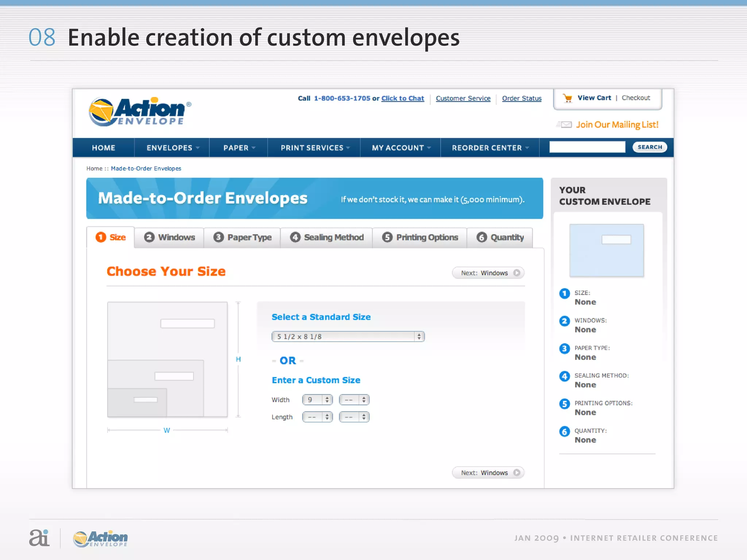Image resolution: width=747 pixels, height=560 pixels.
Task: Click the site search input field
Action: pos(587,147)
